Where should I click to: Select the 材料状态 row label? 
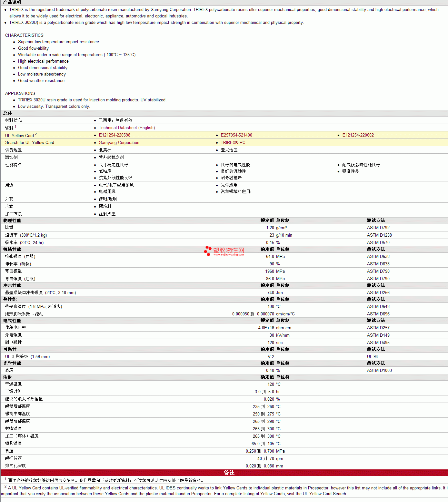13,120
